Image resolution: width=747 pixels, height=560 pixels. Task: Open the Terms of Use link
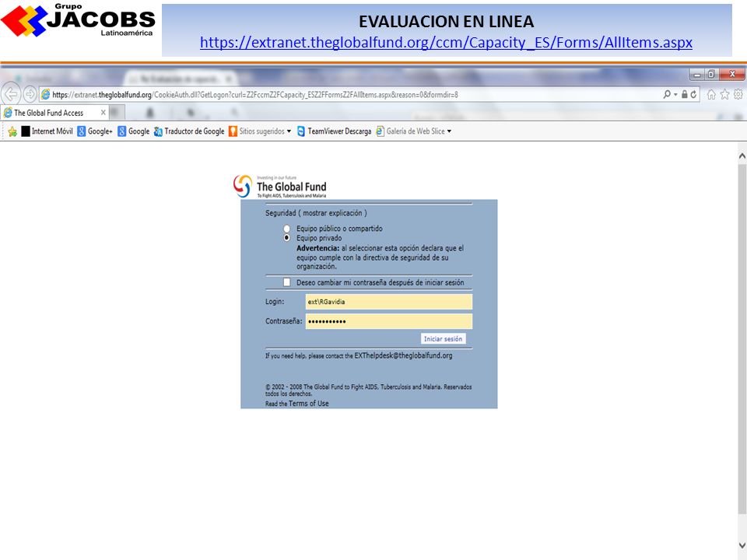click(309, 404)
